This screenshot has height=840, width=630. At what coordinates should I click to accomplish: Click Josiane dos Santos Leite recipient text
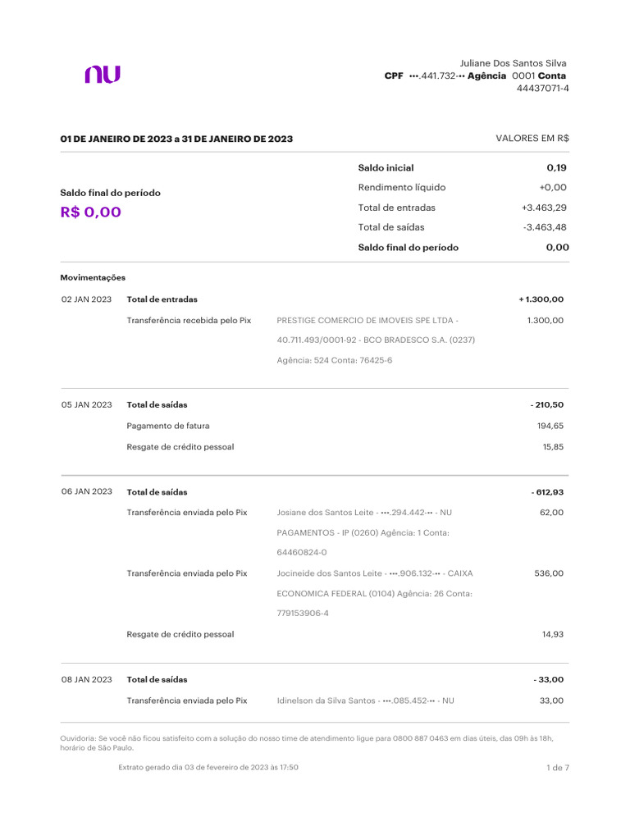click(x=326, y=513)
